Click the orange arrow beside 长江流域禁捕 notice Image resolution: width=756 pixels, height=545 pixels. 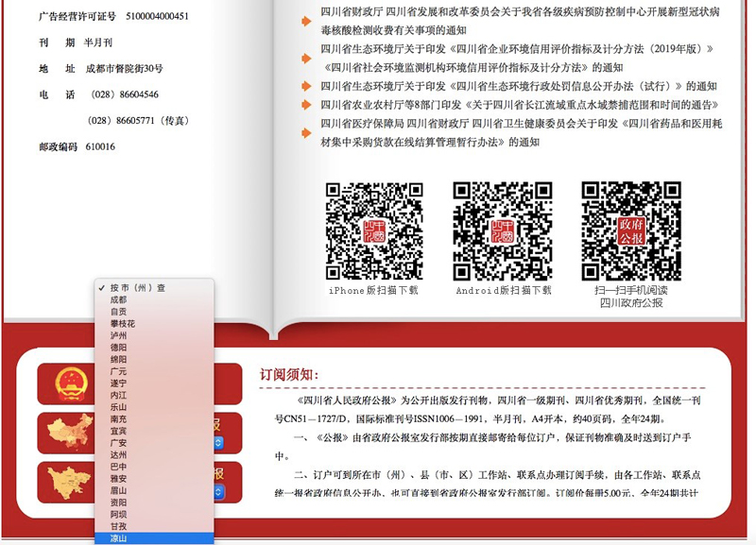306,105
